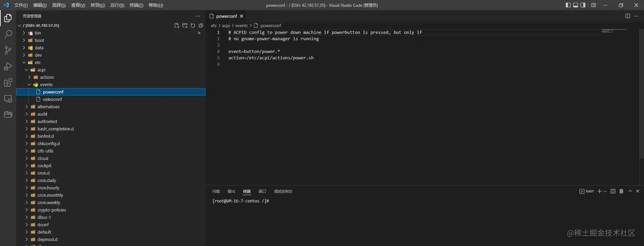Focus the terminal prompt line
Screen dimensions: 644x246
coord(241,201)
